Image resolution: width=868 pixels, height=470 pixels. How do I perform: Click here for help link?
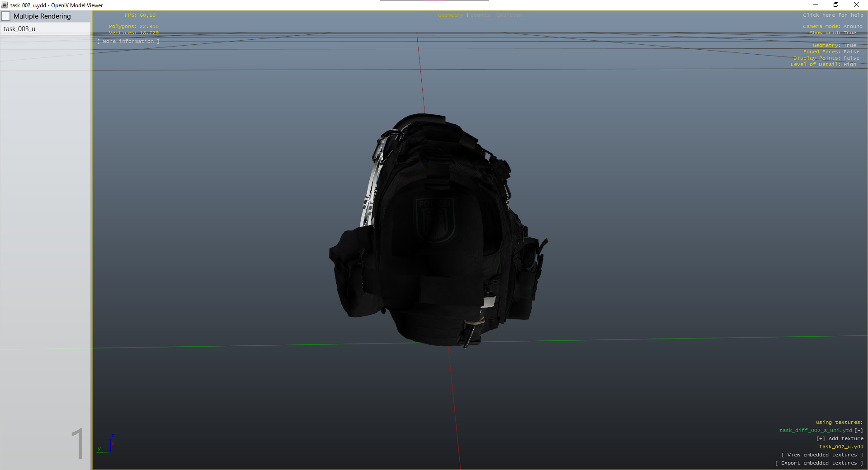coord(833,15)
